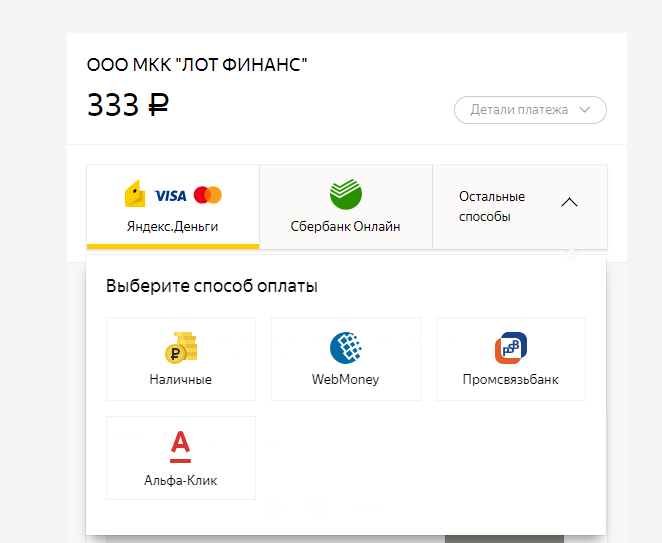662x543 pixels.
Task: Open the Остальные способы tab text
Action: click(492, 206)
